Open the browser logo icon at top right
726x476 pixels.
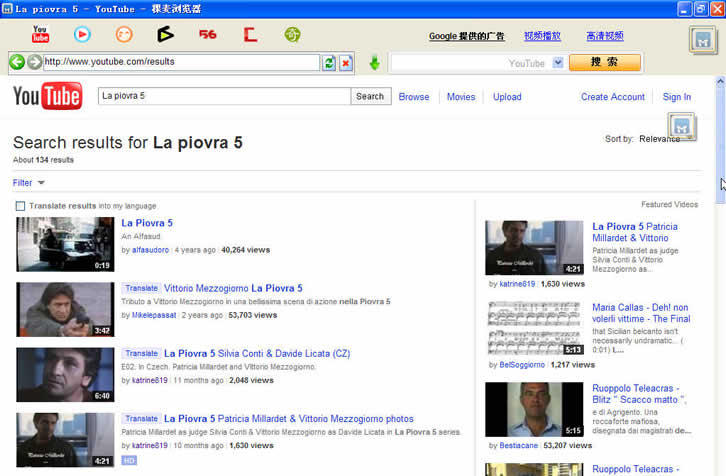pos(703,40)
